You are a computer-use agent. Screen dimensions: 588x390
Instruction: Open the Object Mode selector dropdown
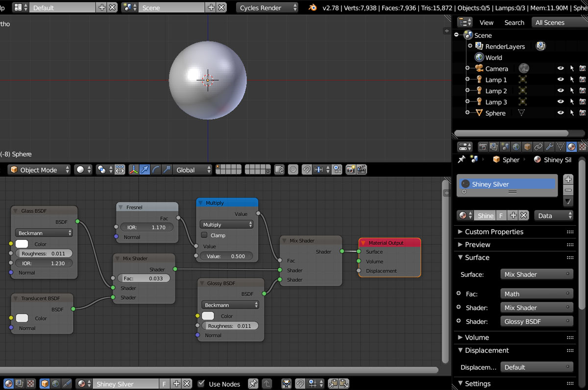(x=40, y=170)
